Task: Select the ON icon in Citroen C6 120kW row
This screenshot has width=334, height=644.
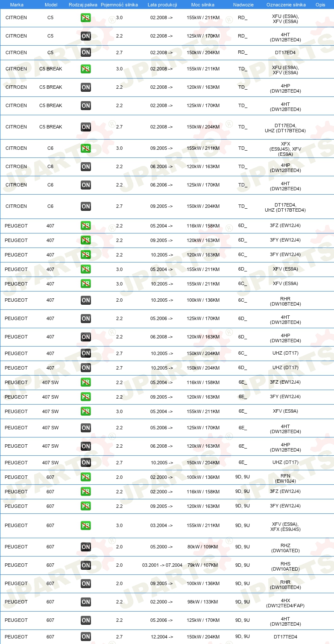Action: (86, 166)
